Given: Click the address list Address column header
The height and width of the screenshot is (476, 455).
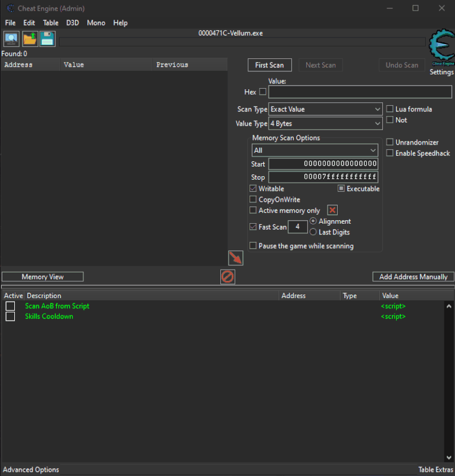Looking at the screenshot, I should pyautogui.click(x=310, y=296).
